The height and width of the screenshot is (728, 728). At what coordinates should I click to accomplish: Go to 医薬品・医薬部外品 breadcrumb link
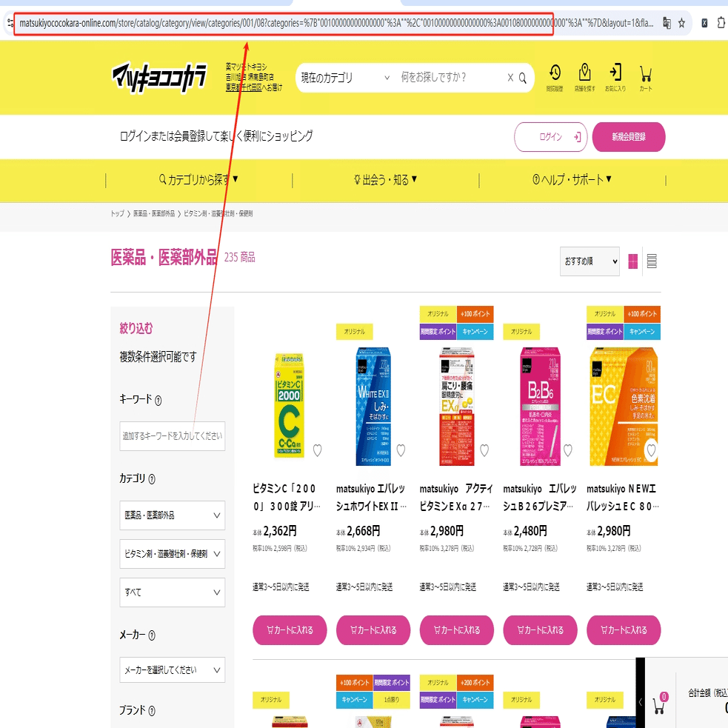(x=154, y=213)
